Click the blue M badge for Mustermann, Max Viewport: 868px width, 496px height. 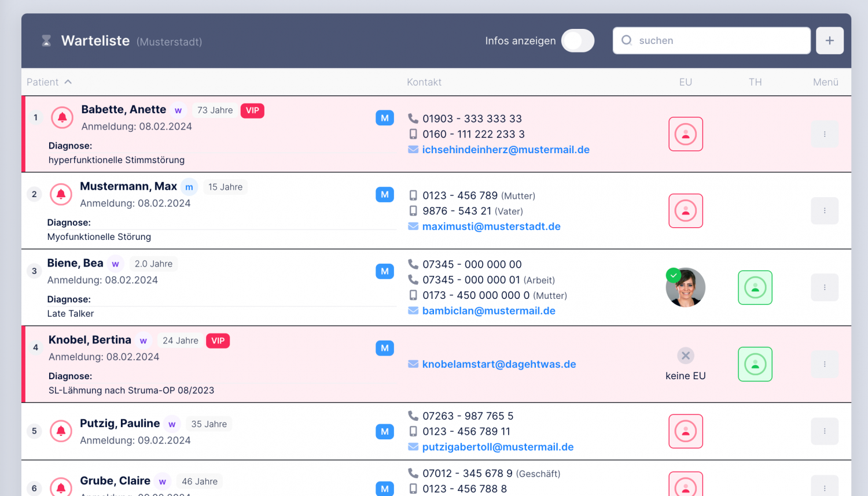(385, 195)
